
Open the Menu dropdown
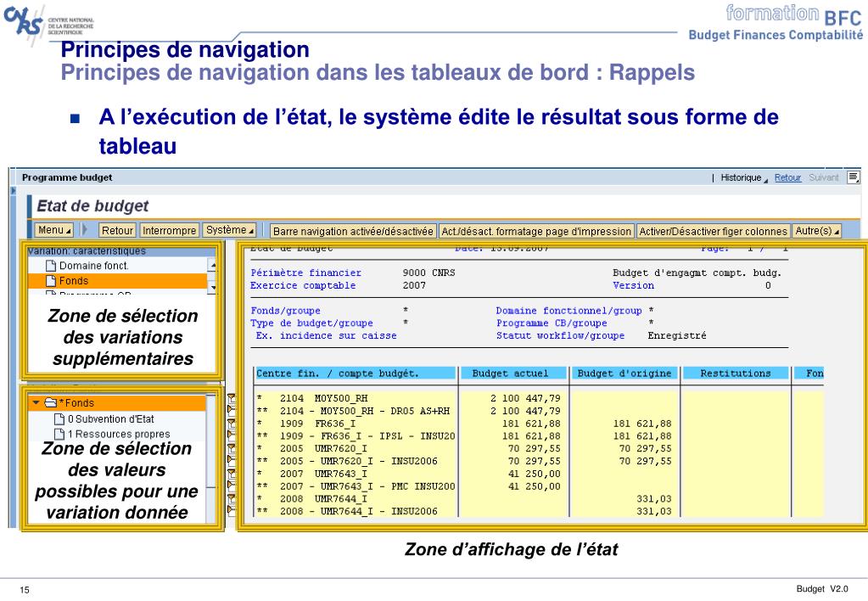click(53, 230)
